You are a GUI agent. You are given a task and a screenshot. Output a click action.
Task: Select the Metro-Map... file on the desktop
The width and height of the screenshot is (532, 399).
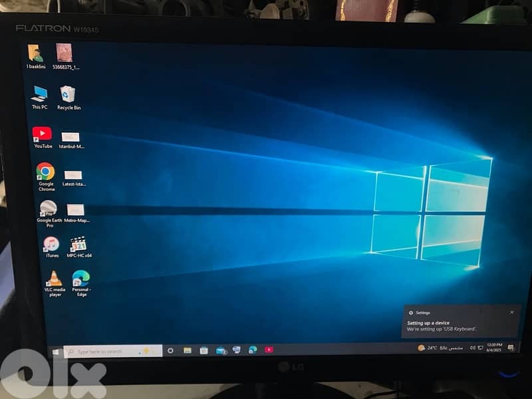click(x=75, y=211)
